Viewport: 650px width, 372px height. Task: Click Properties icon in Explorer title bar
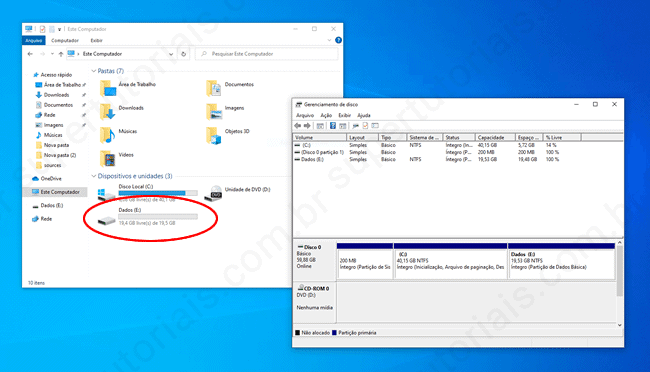[x=42, y=29]
